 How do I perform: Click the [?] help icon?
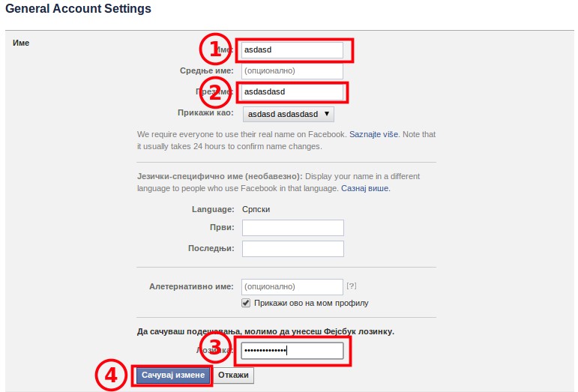[x=351, y=286]
